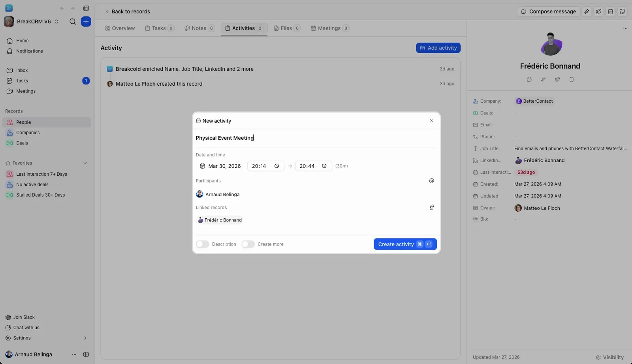Click the blue plus quick-create button
Screen dimensions: 632x364
click(86, 22)
